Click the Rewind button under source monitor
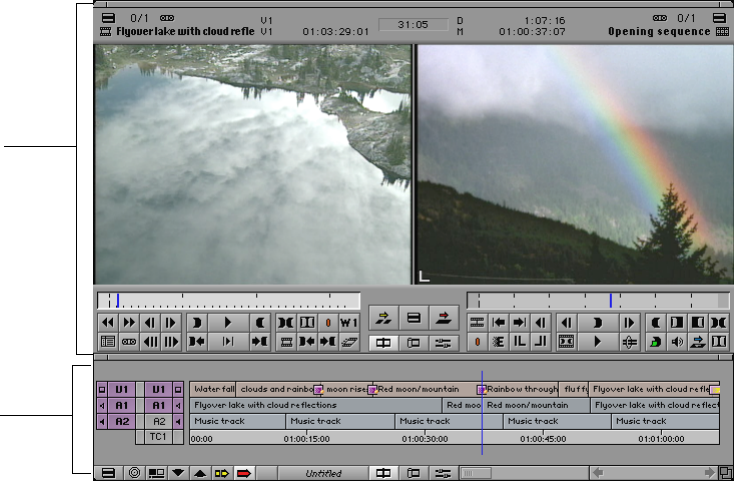 108,323
